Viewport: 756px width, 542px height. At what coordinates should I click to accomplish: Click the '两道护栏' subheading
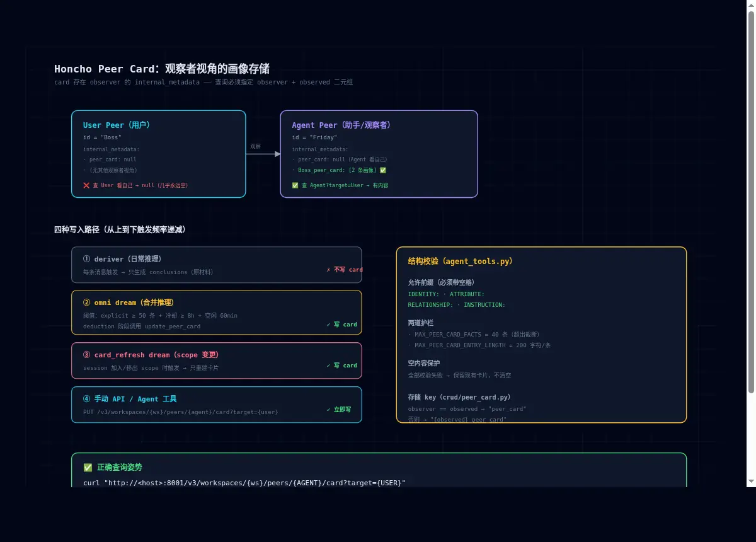pyautogui.click(x=420, y=323)
